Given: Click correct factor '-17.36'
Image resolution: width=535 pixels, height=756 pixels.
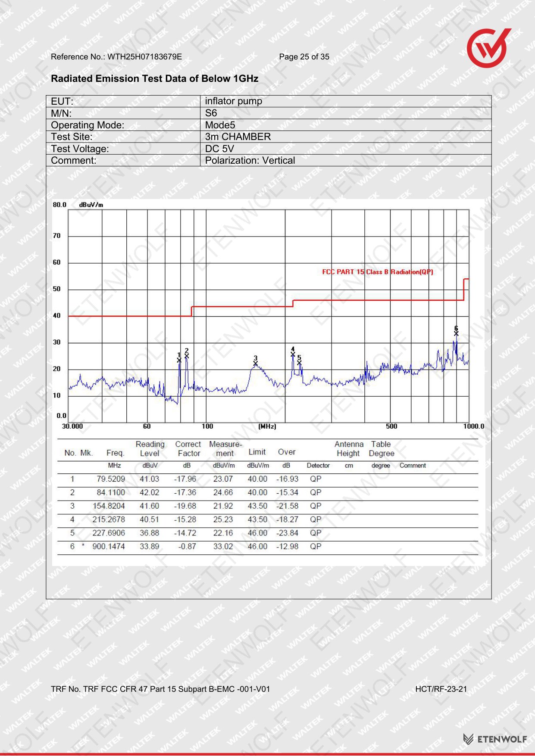Looking at the screenshot, I should click(185, 492).
